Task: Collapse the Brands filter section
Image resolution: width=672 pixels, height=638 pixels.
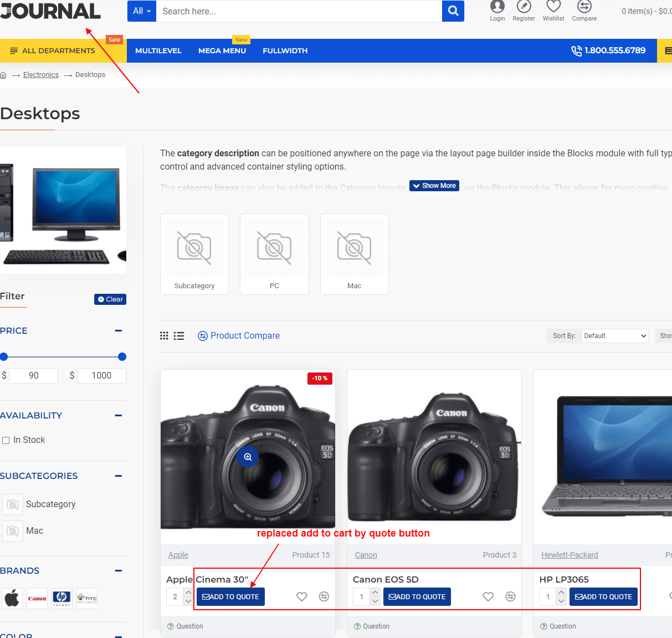Action: 118,571
